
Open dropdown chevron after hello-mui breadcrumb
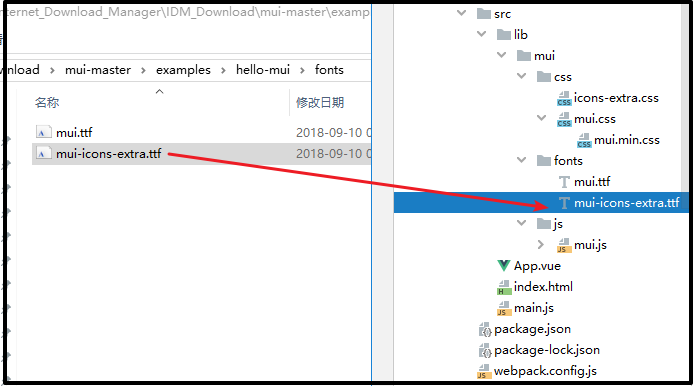[302, 71]
